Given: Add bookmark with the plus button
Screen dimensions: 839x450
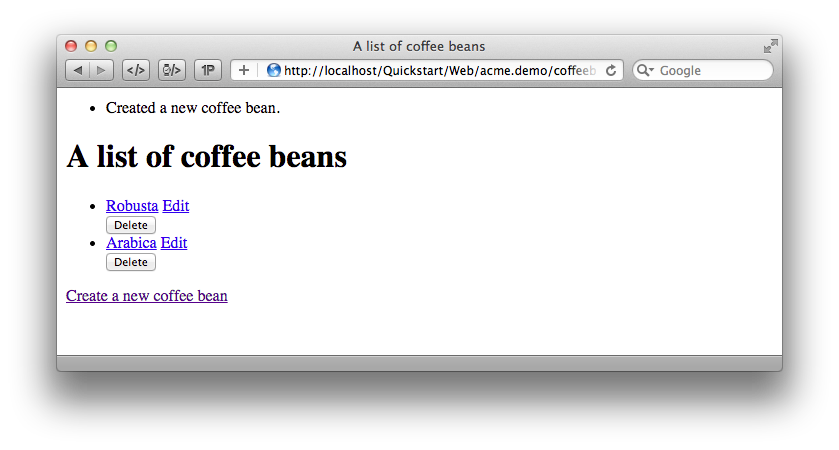Looking at the screenshot, I should click(x=243, y=71).
